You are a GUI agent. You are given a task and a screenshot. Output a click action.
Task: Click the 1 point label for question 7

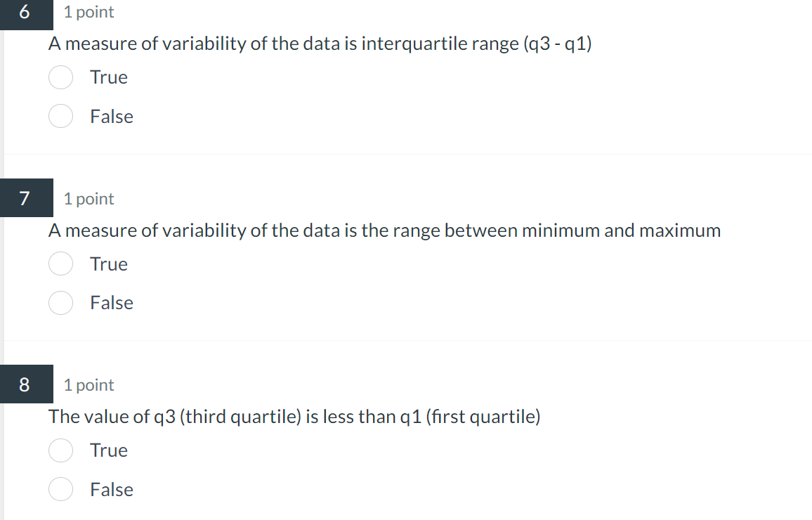point(89,198)
